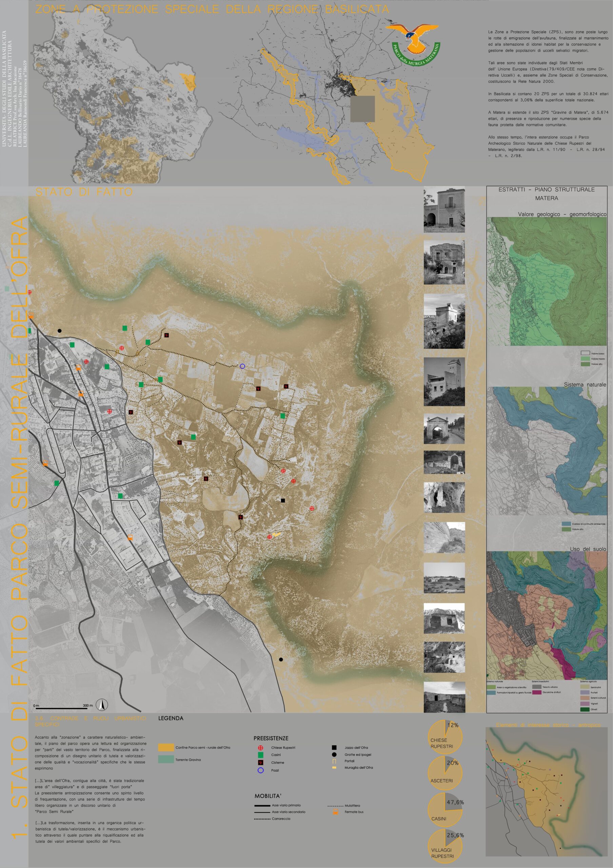This screenshot has height=868, width=613.
Task: Click the Cisterne legend icon
Action: click(260, 762)
